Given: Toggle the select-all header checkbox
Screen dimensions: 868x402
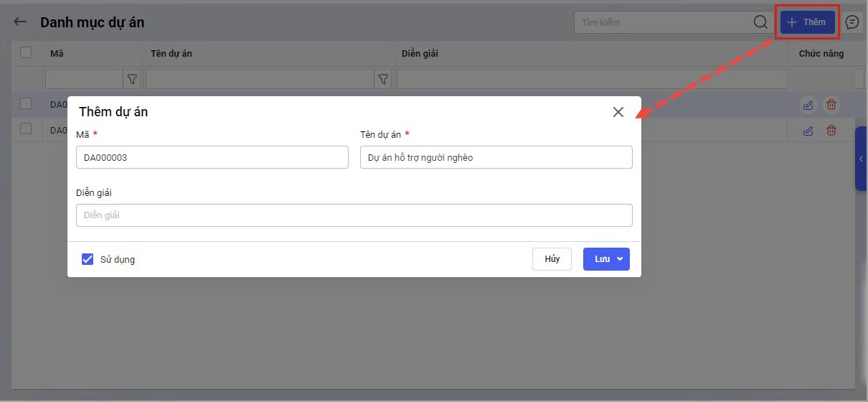Looking at the screenshot, I should (26, 52).
